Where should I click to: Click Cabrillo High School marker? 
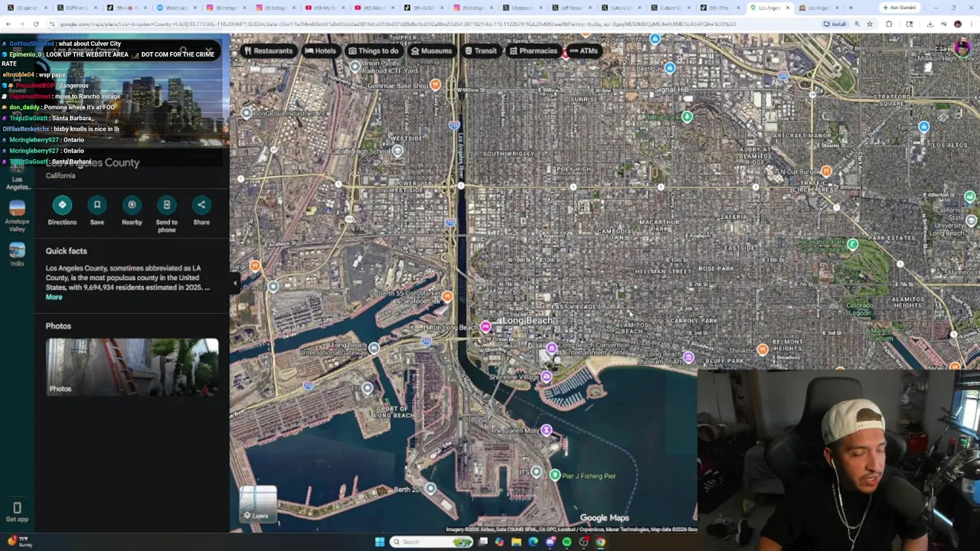click(x=397, y=151)
